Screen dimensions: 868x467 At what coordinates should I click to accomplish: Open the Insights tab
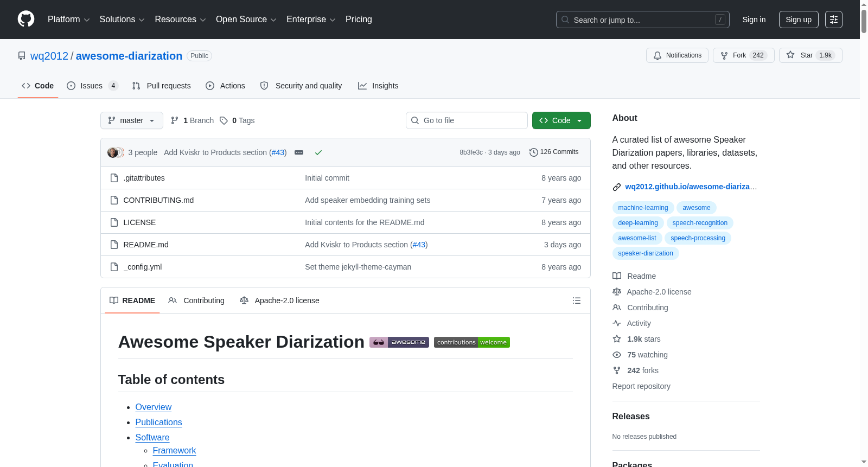(378, 86)
